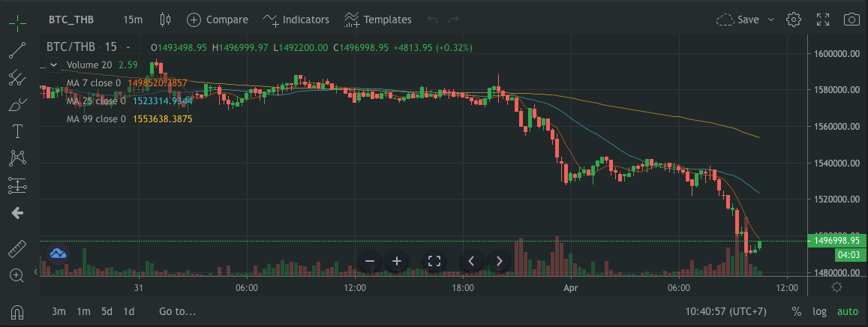Click the candlestick chart style icon

[166, 19]
